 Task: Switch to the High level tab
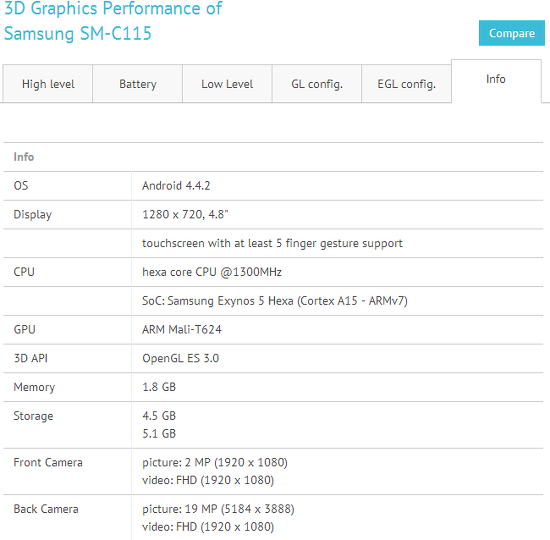click(48, 84)
